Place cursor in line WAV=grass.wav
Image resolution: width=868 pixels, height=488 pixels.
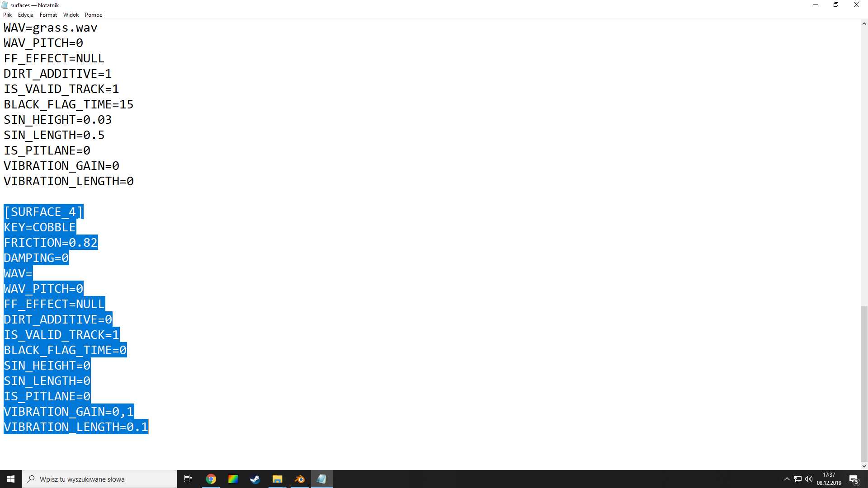coord(51,28)
